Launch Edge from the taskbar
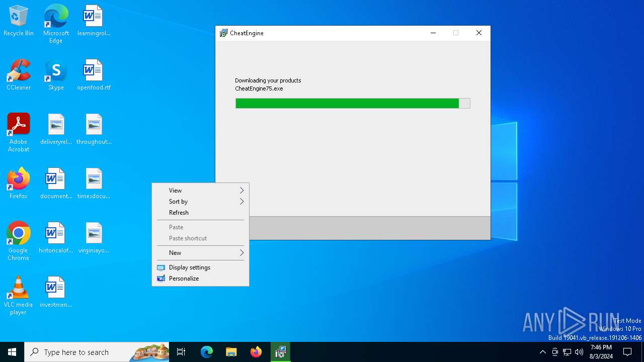644x362 pixels. 207,352
